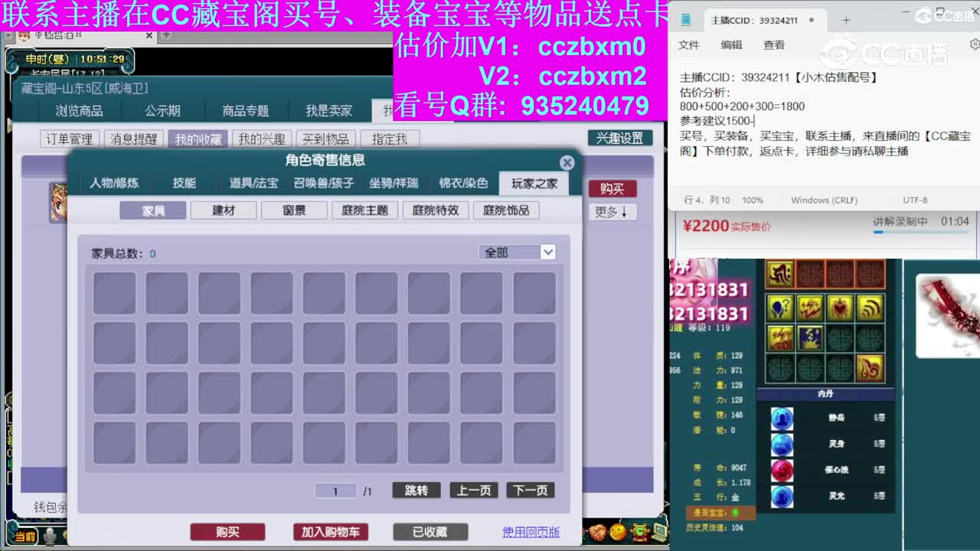Viewport: 980px width, 551px height.
Task: Open the 文件 menu in Notepad
Action: coord(689,45)
